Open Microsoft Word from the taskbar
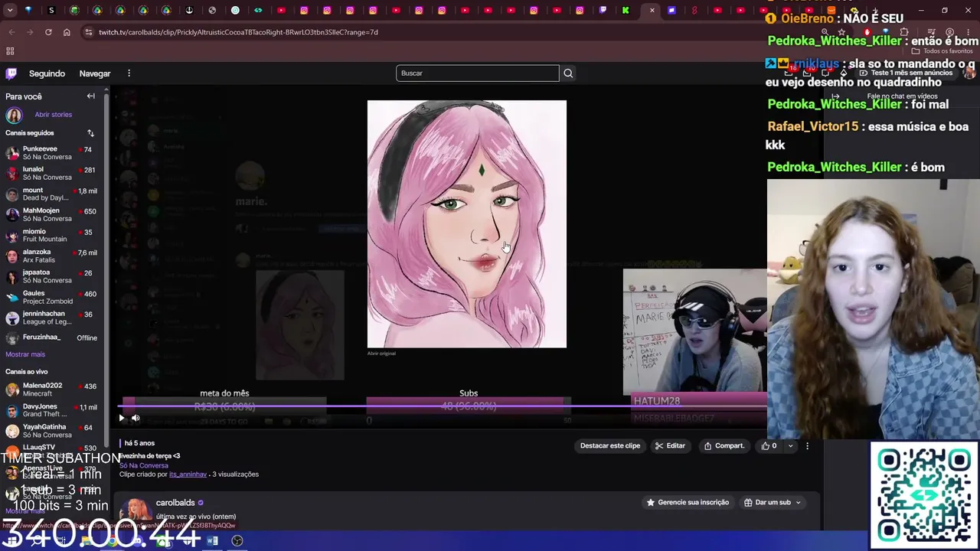This screenshot has height=551, width=980. [212, 541]
